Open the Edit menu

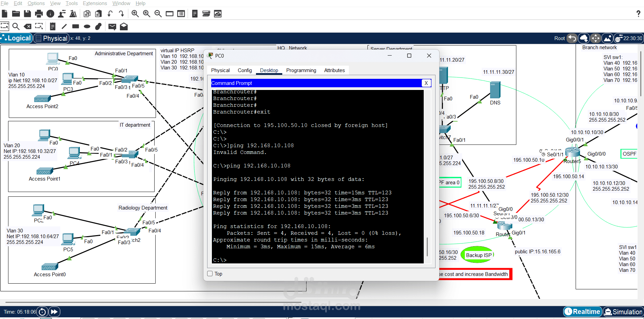18,3
